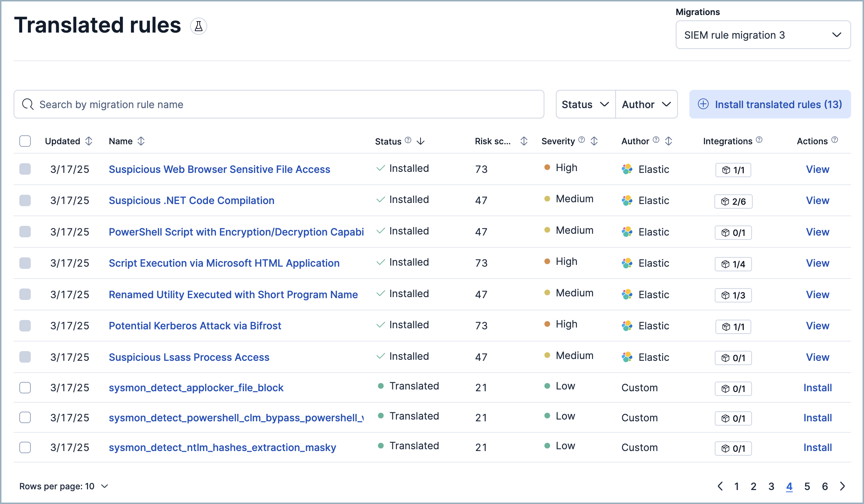Check the sysmon_detect_applocker_file_block row

click(25, 388)
